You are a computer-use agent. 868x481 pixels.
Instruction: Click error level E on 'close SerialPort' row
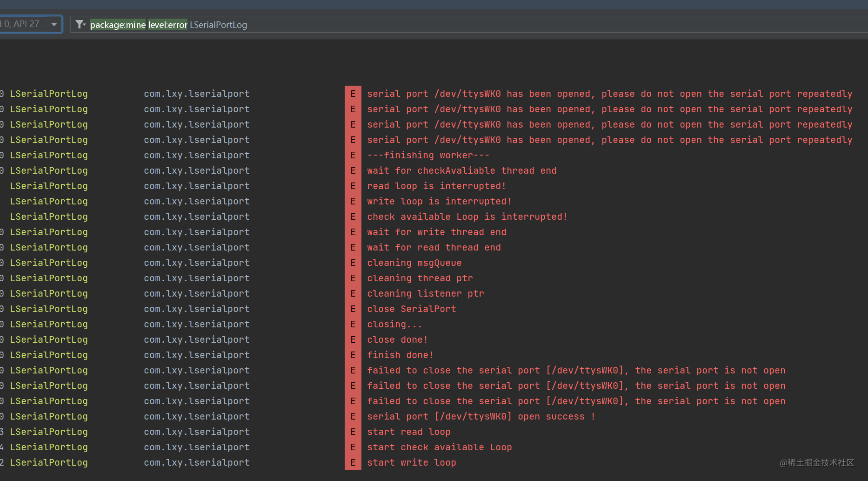point(353,309)
